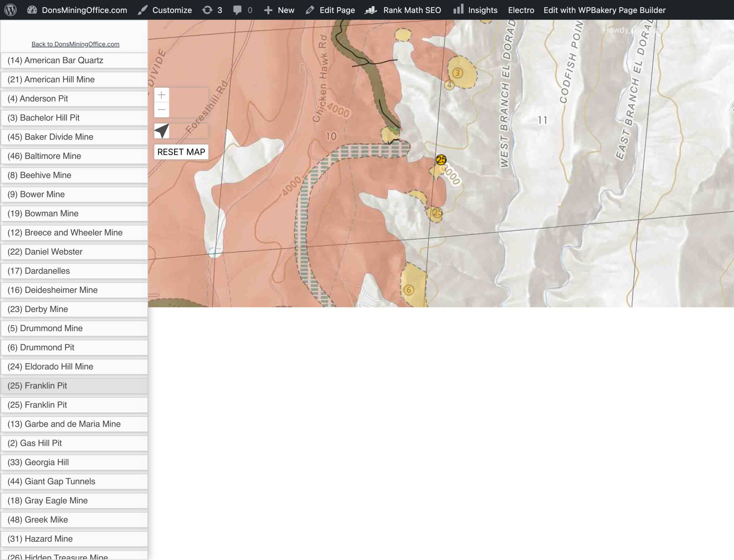Image resolution: width=734 pixels, height=560 pixels.
Task: Click Edit Page in admin bar
Action: coord(330,10)
